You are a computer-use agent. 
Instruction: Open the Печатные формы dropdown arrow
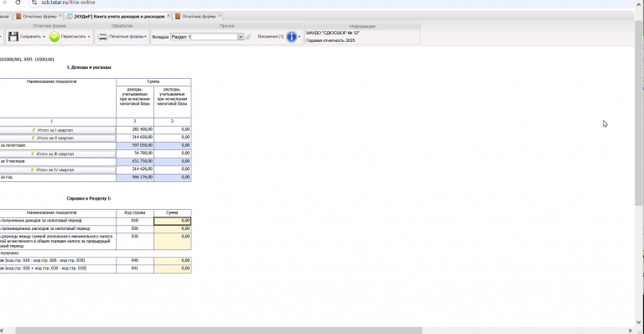click(145, 37)
